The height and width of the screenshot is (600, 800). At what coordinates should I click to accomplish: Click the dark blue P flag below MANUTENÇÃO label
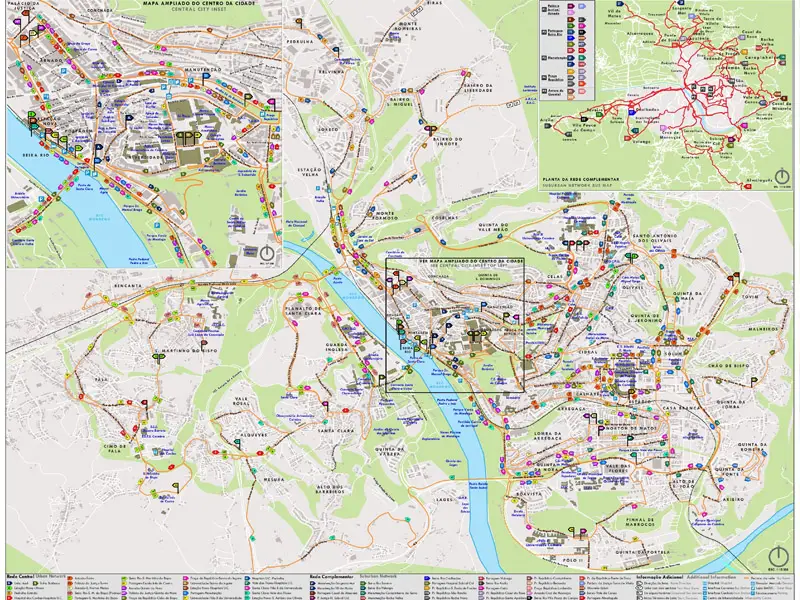pyautogui.click(x=205, y=79)
